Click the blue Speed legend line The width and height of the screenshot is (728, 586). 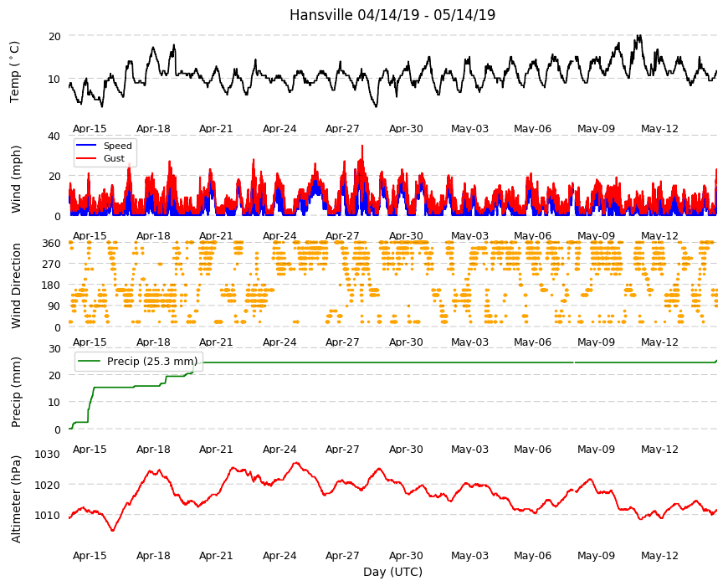tap(86, 146)
